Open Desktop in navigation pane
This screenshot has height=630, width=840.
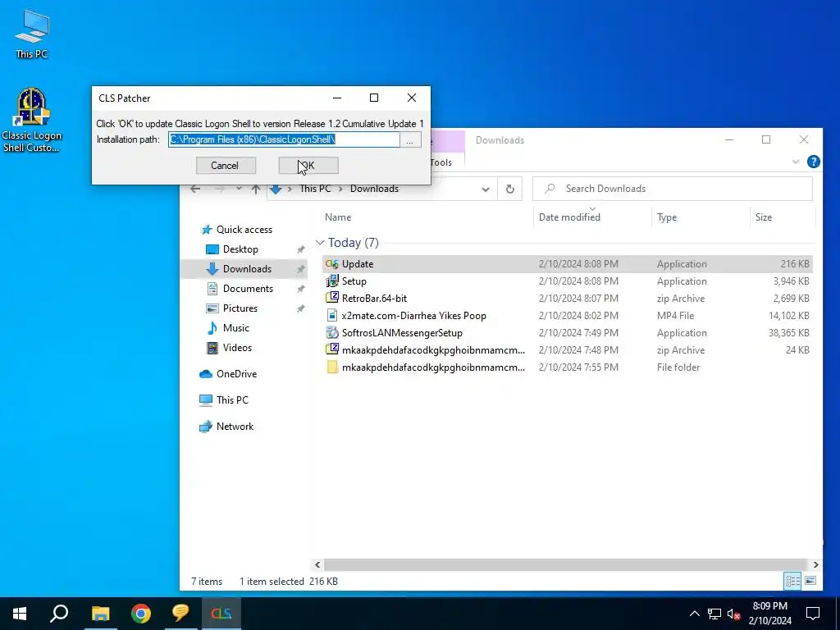click(240, 249)
